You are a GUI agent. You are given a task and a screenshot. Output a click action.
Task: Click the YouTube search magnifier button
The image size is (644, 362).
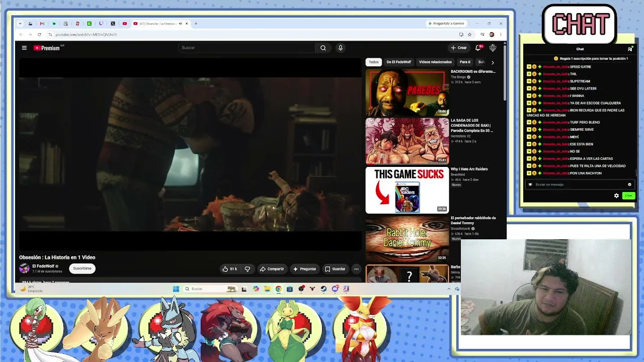pyautogui.click(x=323, y=48)
